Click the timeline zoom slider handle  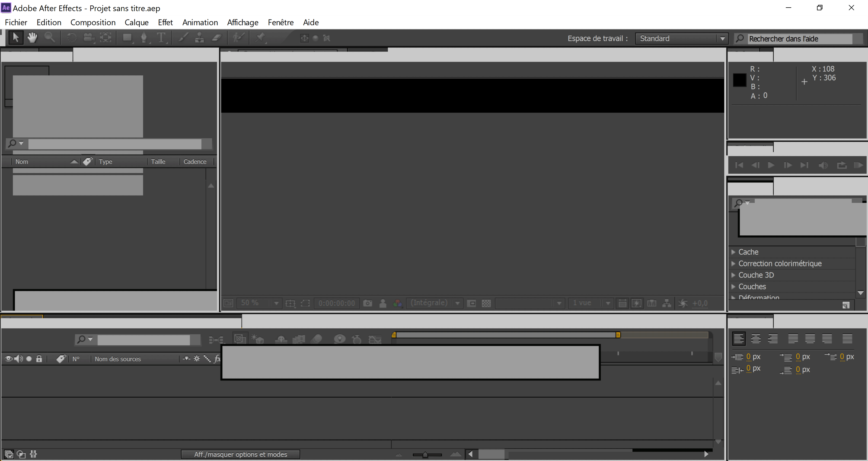(425, 454)
